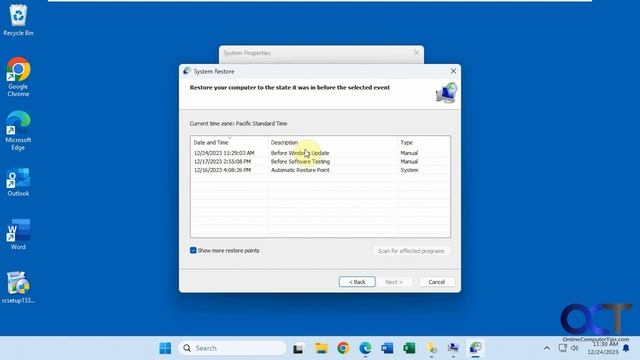Show hidden icons in system tray
The width and height of the screenshot is (640, 360).
coord(547,348)
